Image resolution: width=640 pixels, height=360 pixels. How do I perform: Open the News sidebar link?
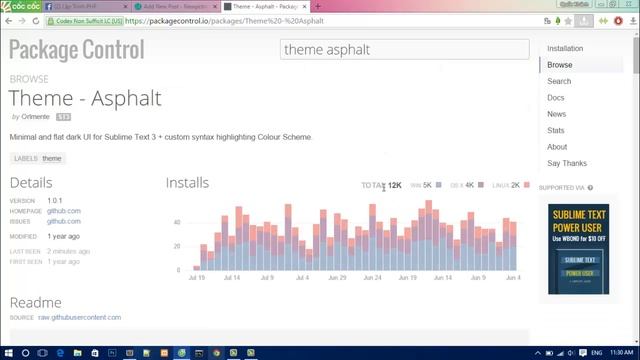coord(556,114)
